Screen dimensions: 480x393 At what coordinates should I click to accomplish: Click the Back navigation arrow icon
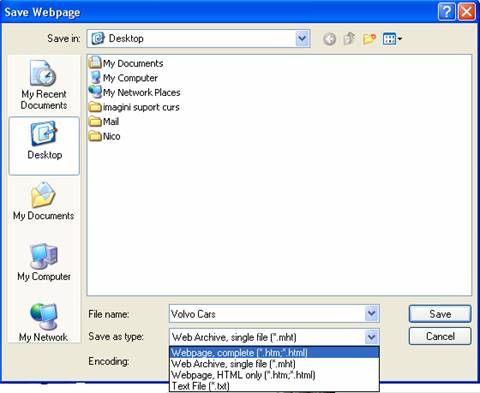click(329, 39)
